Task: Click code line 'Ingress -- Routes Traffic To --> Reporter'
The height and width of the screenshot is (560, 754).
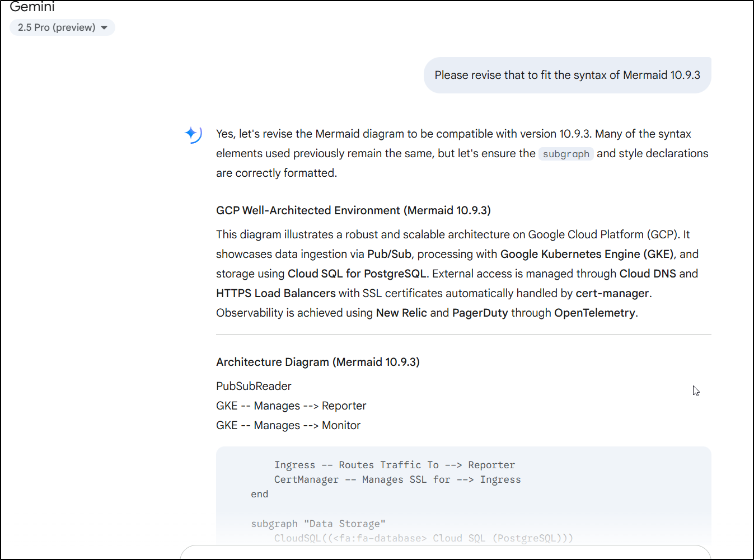Action: pyautogui.click(x=395, y=465)
